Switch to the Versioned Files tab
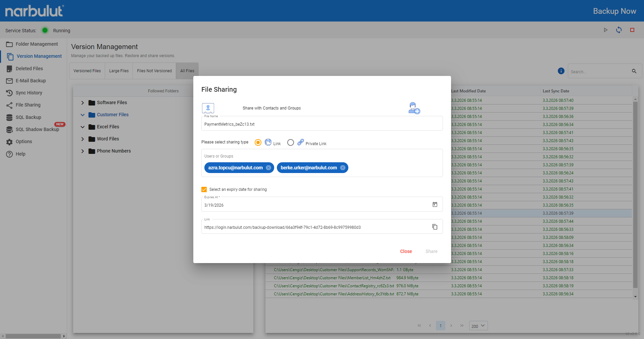Screen dimensions: 644x339 (87, 71)
